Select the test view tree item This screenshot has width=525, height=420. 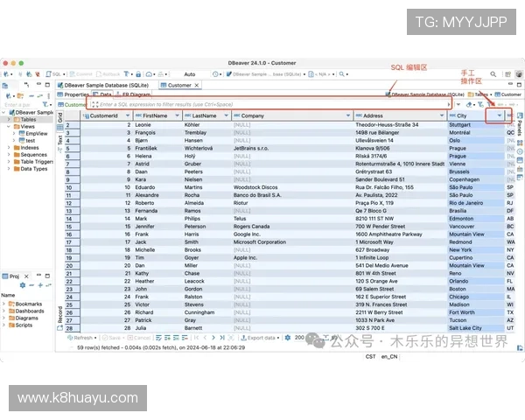27,141
